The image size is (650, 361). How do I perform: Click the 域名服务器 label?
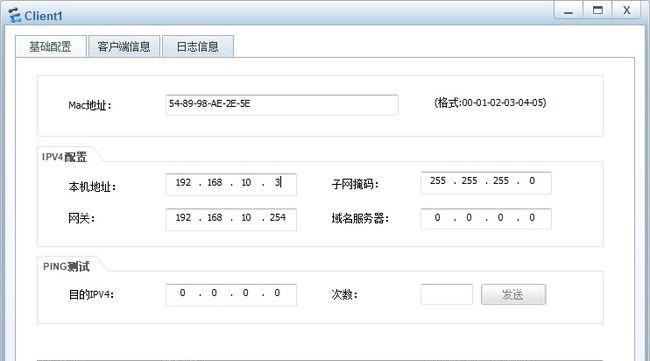pos(360,218)
